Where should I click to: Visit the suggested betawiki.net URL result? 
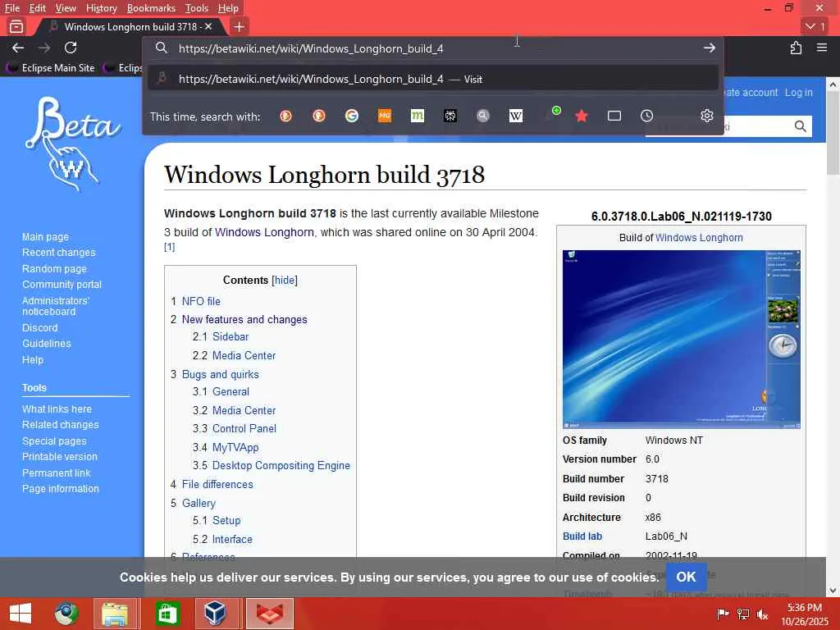[x=433, y=79]
